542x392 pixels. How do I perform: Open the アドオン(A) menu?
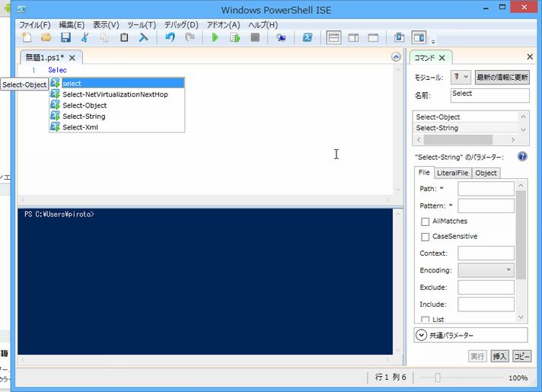coord(223,25)
